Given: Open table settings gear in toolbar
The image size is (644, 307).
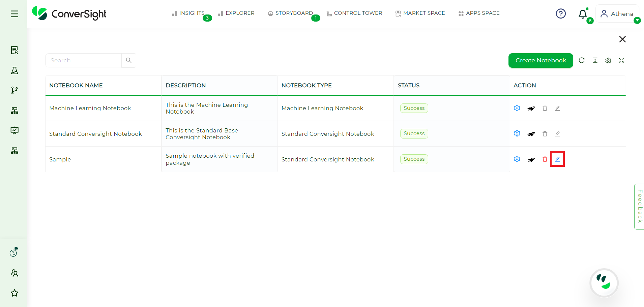Looking at the screenshot, I should (608, 60).
